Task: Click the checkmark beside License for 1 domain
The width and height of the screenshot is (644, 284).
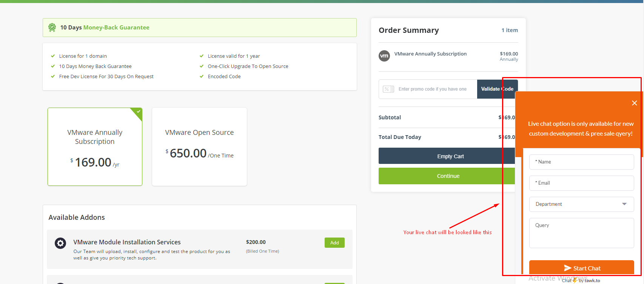Action: pyautogui.click(x=53, y=56)
